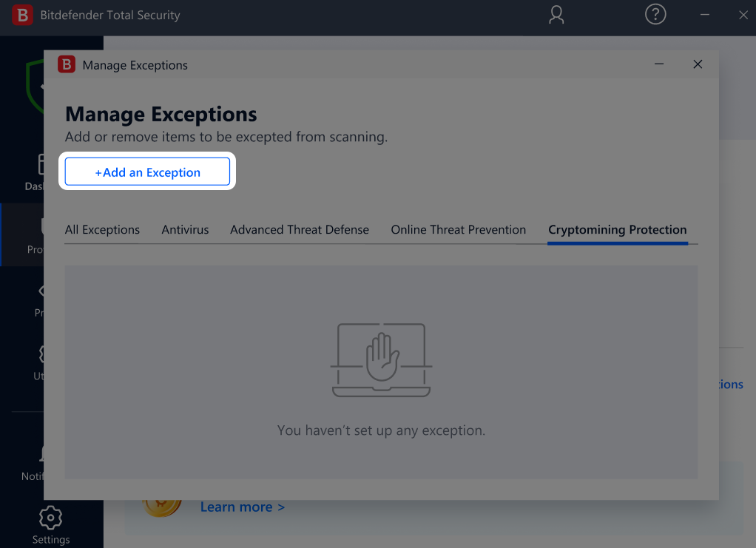Image resolution: width=756 pixels, height=548 pixels.
Task: Select the Cryptomining Protection tab
Action: [617, 230]
